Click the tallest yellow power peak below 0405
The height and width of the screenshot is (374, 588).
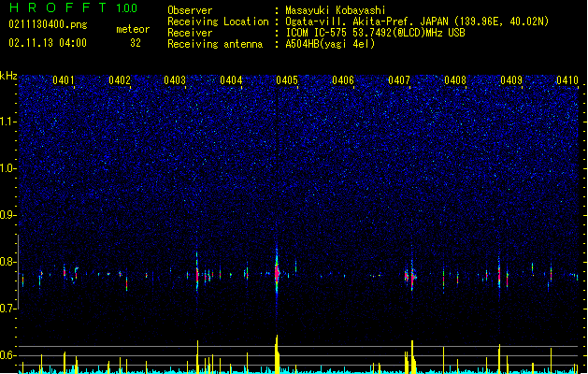(277, 353)
